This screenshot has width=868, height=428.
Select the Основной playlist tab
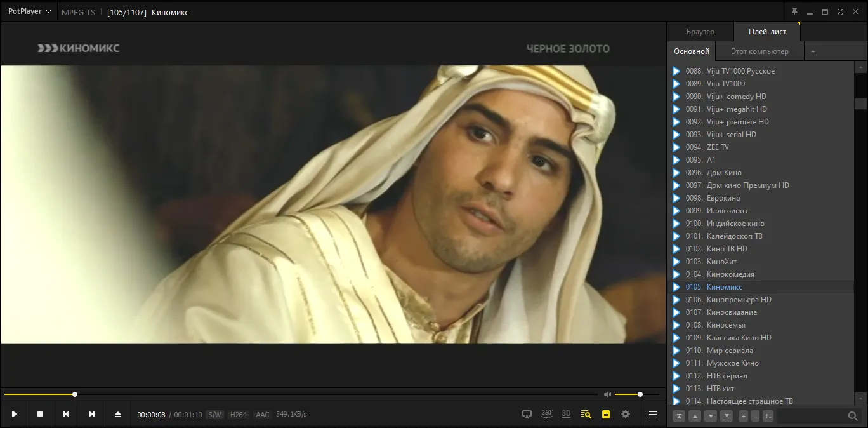click(x=692, y=51)
